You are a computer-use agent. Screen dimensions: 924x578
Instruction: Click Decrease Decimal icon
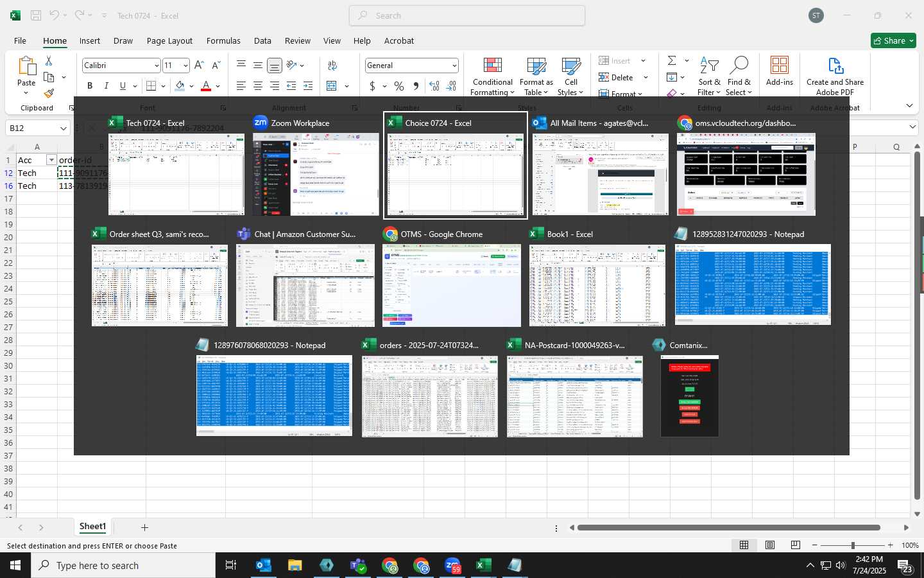451,86
